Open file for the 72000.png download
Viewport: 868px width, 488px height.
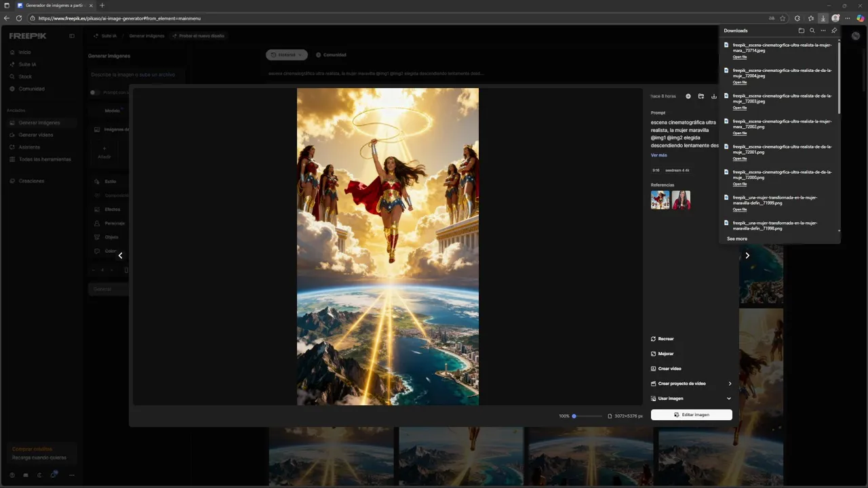[x=739, y=184]
